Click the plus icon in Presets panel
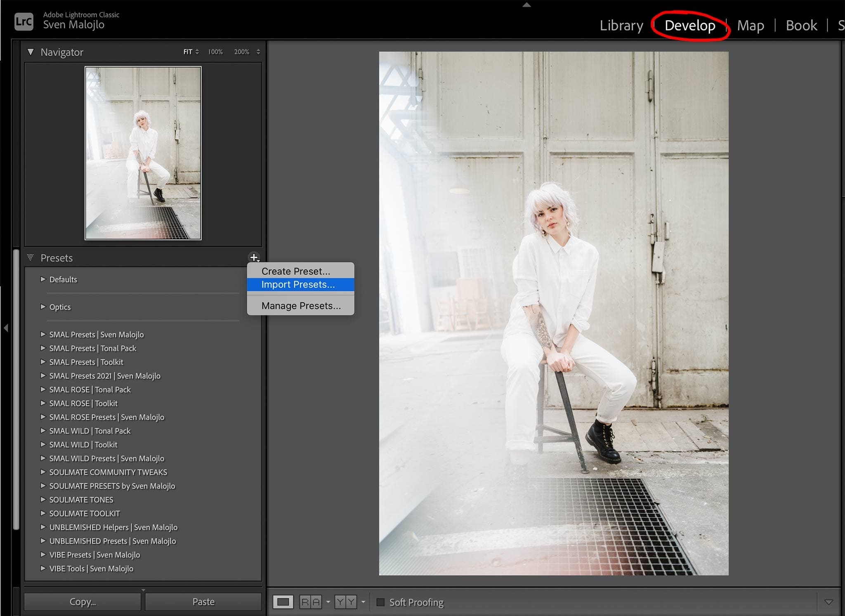The image size is (845, 616). (255, 257)
